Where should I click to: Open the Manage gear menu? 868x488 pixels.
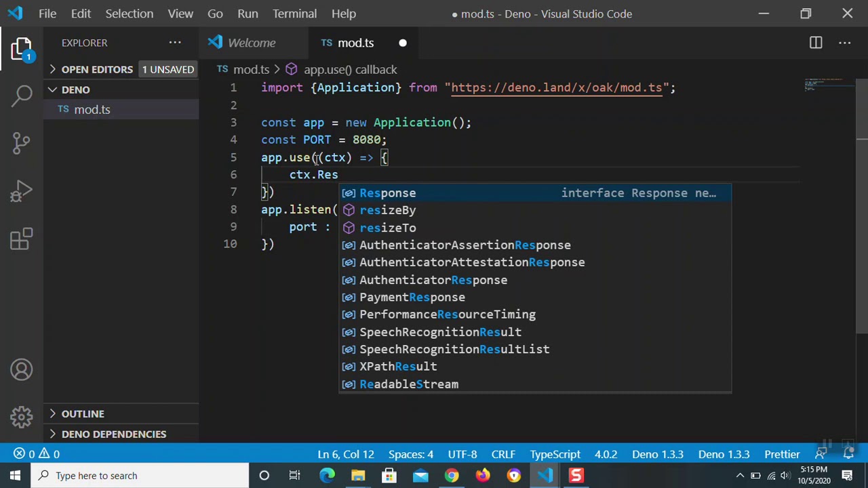coord(22,416)
